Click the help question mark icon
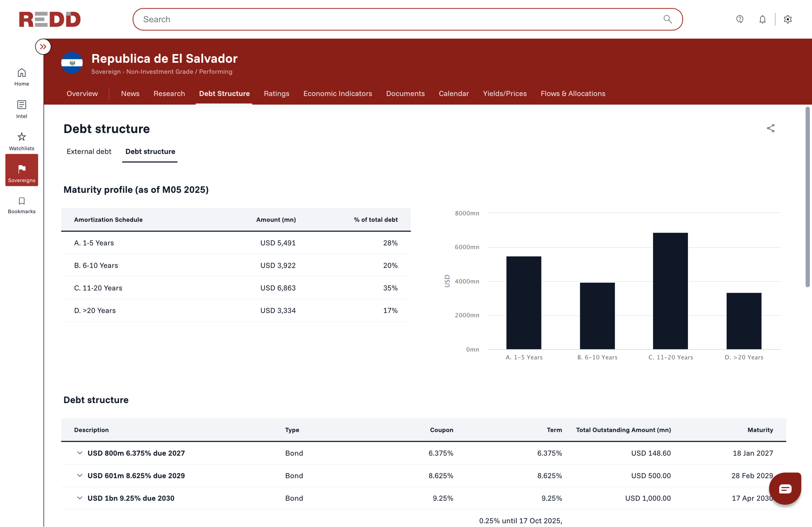 click(740, 19)
